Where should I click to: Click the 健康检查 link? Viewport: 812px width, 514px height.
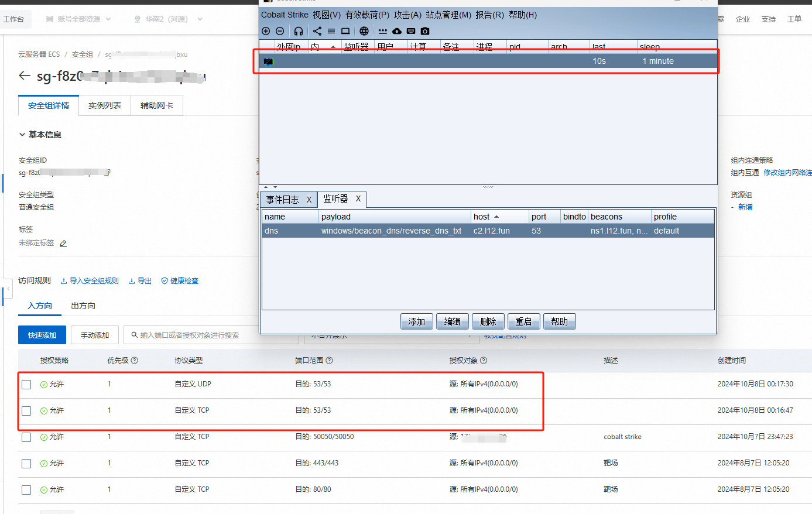pyautogui.click(x=180, y=281)
